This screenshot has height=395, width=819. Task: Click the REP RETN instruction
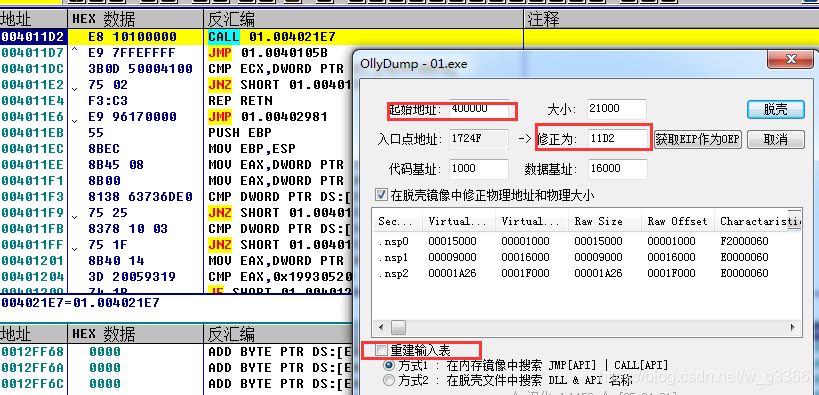pos(240,101)
